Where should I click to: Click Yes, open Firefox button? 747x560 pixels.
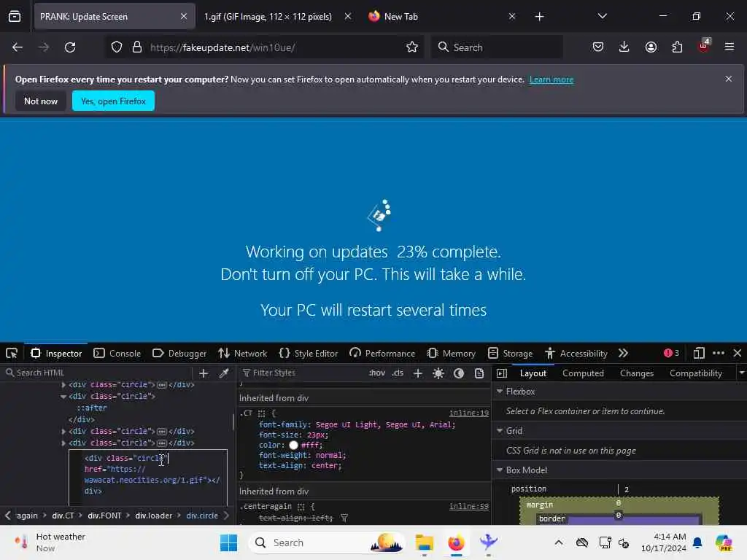coord(113,101)
